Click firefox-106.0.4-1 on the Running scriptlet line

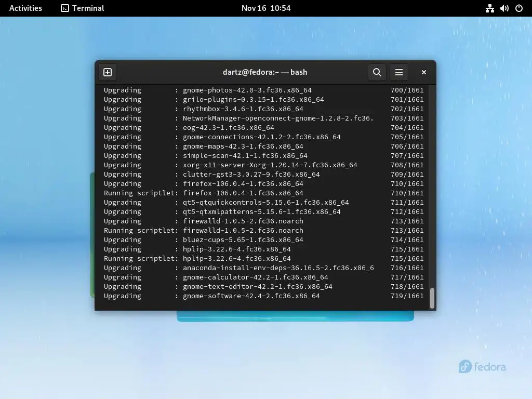click(x=243, y=193)
